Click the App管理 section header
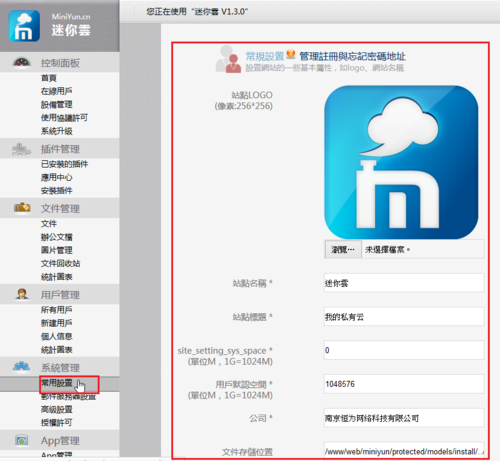 [x=60, y=441]
